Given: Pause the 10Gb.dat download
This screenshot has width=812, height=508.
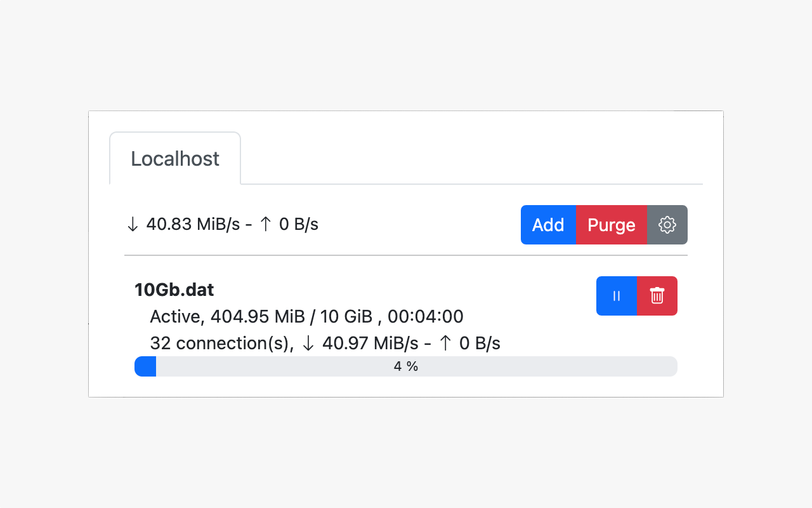Looking at the screenshot, I should (x=616, y=296).
